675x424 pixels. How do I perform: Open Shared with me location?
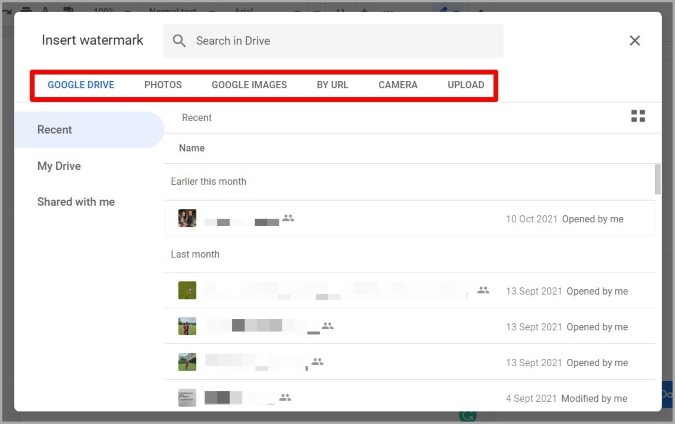[x=76, y=202]
